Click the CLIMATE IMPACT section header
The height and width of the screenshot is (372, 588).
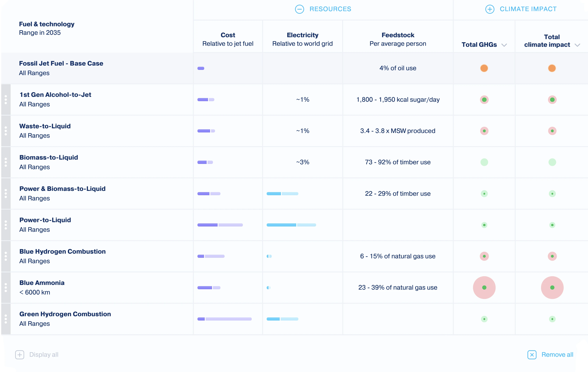click(x=528, y=9)
